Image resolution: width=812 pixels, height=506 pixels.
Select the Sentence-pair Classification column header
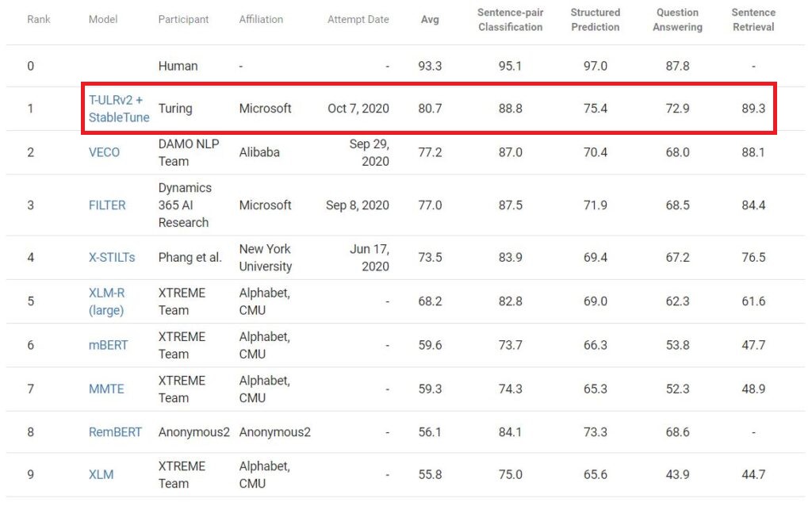pyautogui.click(x=510, y=20)
